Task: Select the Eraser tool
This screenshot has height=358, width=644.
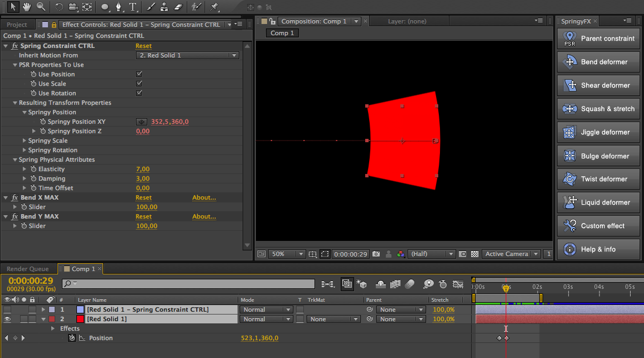Action: (178, 7)
